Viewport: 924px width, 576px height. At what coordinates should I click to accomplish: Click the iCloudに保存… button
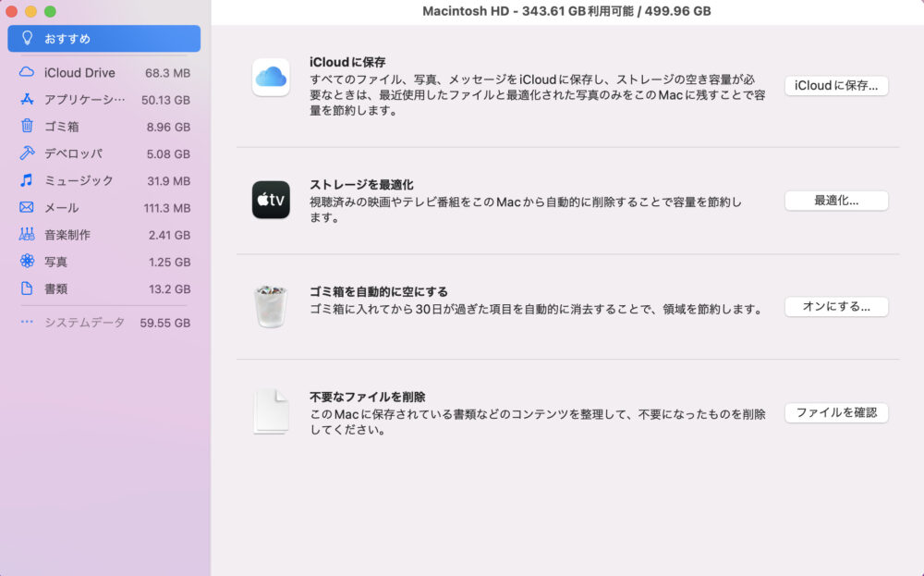836,85
